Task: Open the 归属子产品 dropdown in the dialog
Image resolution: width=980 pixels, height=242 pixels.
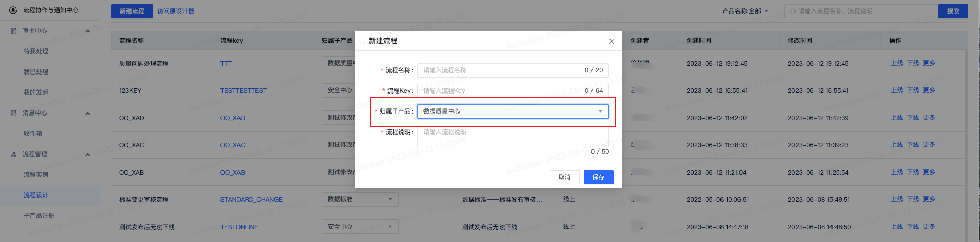Action: pyautogui.click(x=513, y=111)
